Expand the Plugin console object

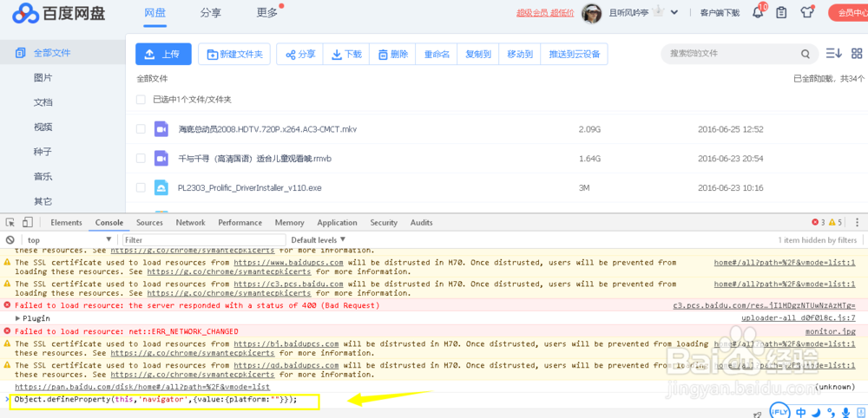[17, 318]
